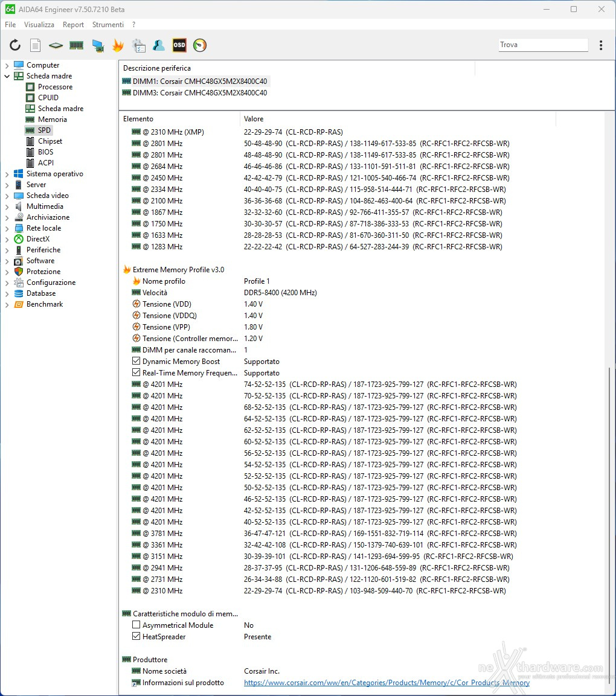Select the '@ 1283 MHz' timing row
Viewport: 616px width, 696px height.
coord(317,247)
